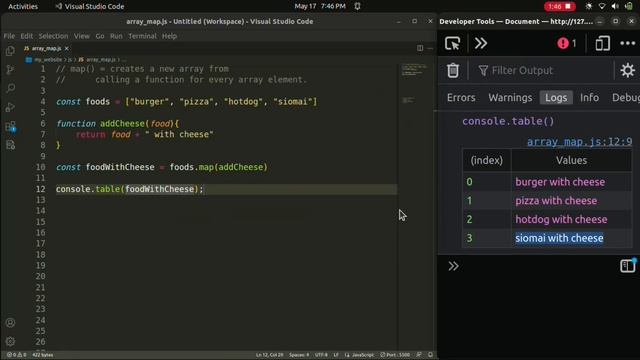
Task: Open console settings gear in DevTools
Action: point(627,70)
